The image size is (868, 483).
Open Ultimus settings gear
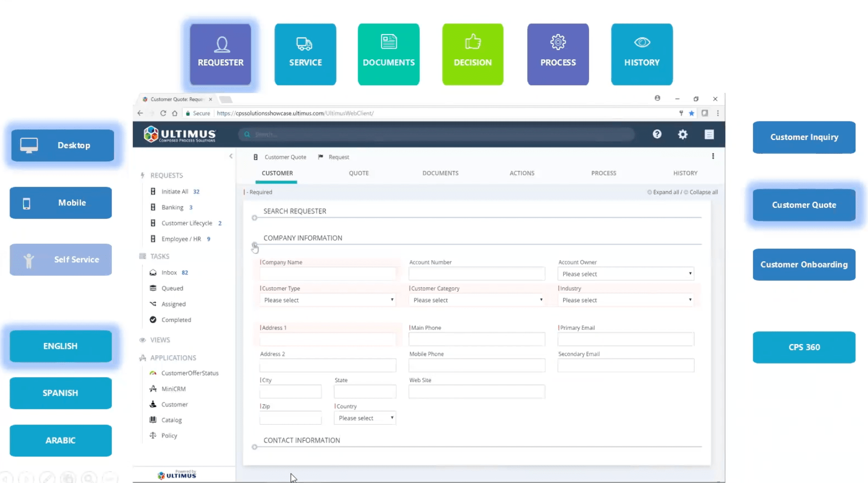point(683,134)
